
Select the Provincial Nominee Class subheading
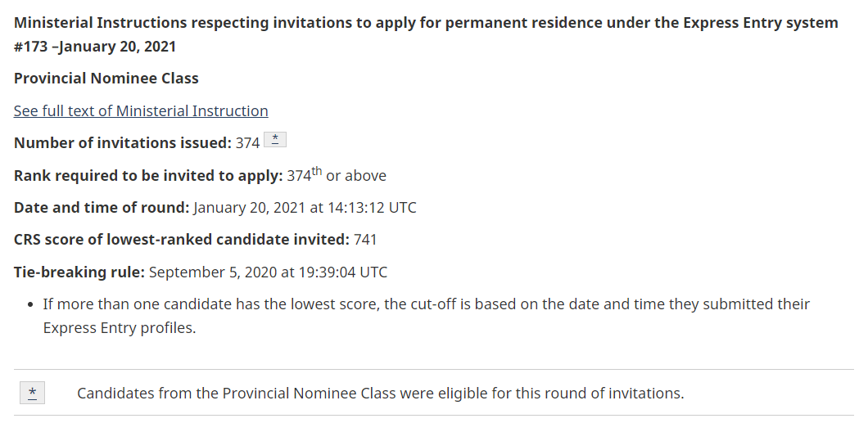click(x=106, y=79)
